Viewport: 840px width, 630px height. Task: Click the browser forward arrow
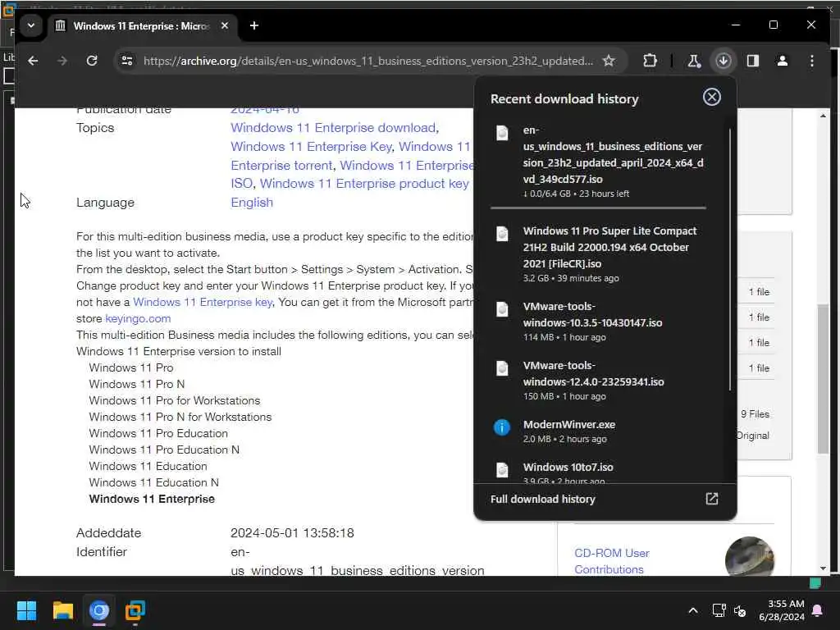coord(62,61)
